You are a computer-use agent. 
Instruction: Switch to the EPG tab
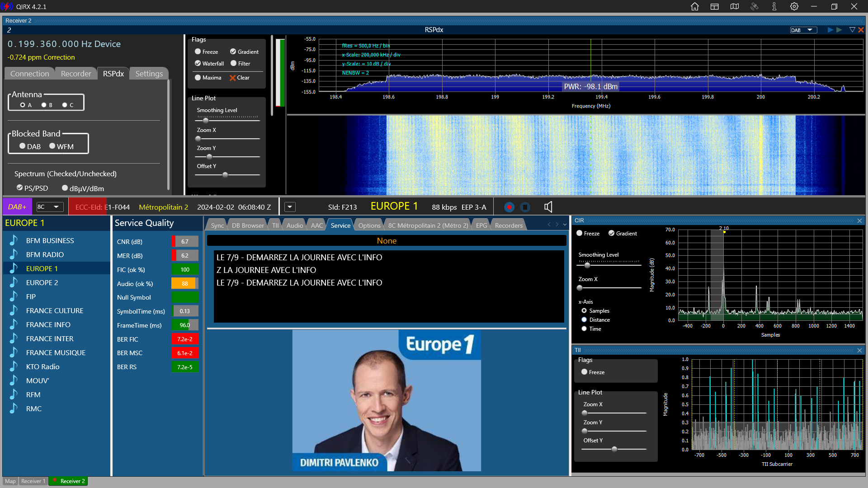tap(481, 225)
